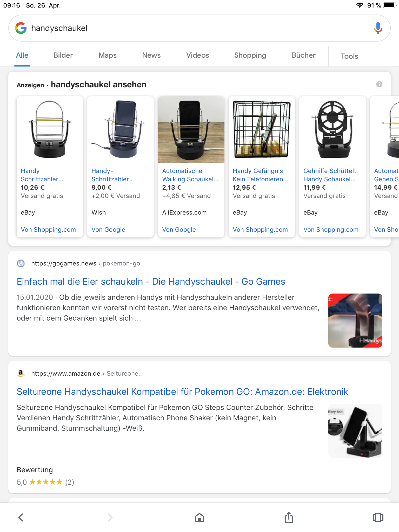This screenshot has height=532, width=399.
Task: Open the home icon in the bottom bar
Action: click(199, 517)
